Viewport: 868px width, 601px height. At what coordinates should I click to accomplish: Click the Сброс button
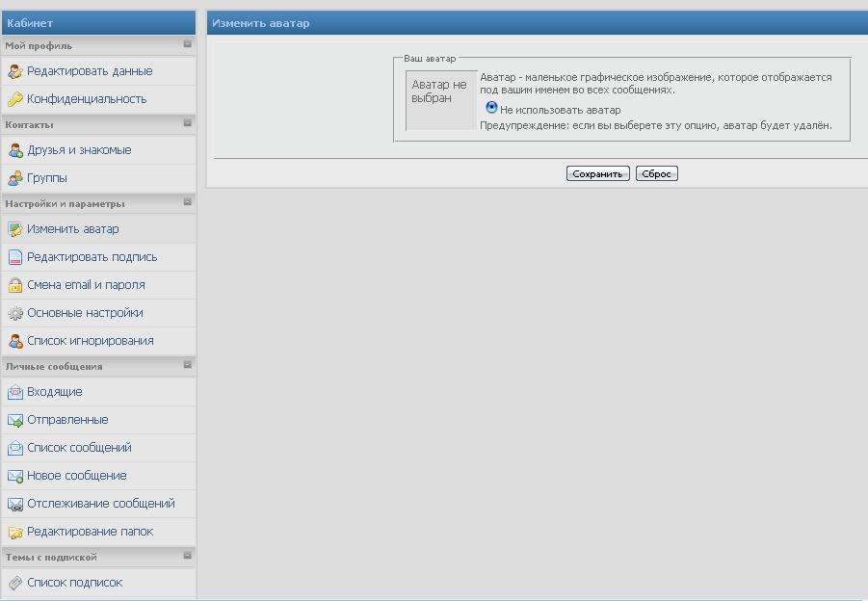click(x=656, y=173)
